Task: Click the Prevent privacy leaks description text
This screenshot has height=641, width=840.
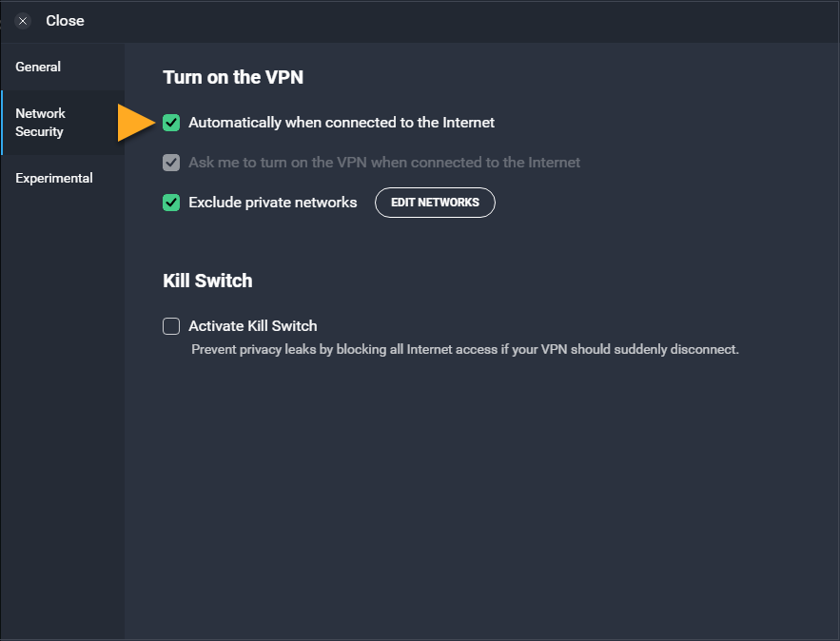Action: click(x=465, y=350)
